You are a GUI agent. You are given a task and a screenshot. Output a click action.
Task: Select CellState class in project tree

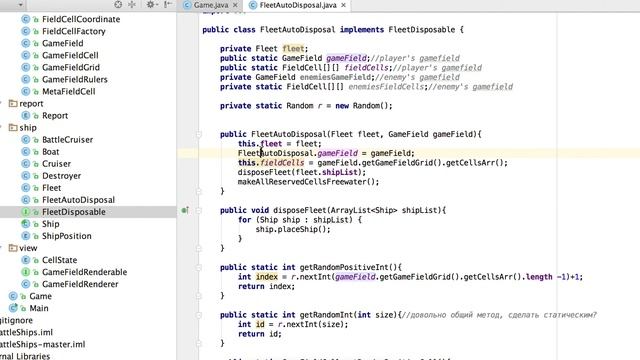(59, 260)
